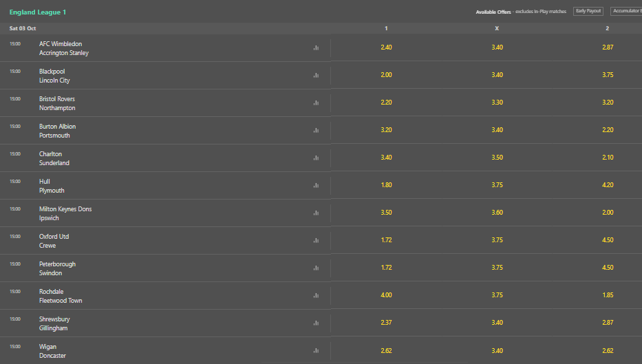Open stats icon for Blackpool vs Lincoln City
Viewport: 642px width, 364px height.
[x=316, y=75]
